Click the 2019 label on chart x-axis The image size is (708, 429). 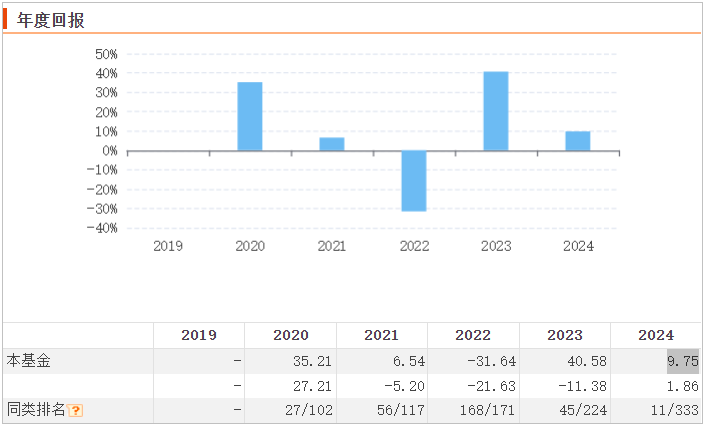tap(168, 246)
